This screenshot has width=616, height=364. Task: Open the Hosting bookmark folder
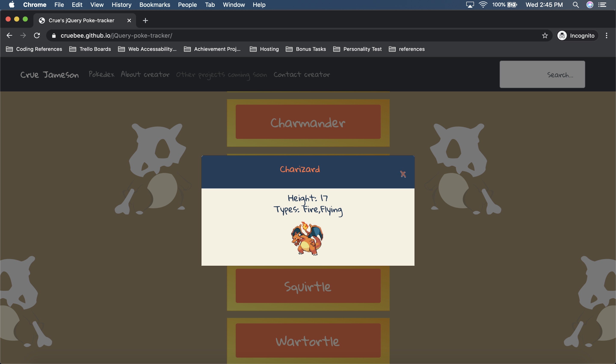click(x=264, y=49)
